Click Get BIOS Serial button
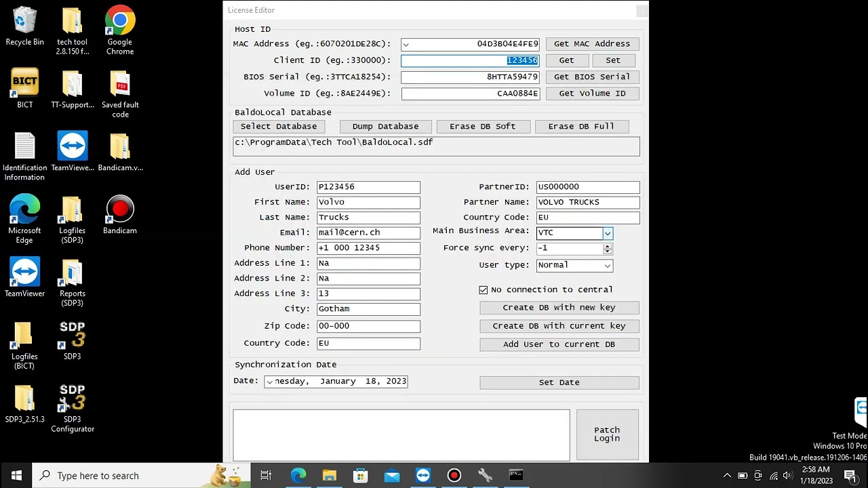 point(592,77)
